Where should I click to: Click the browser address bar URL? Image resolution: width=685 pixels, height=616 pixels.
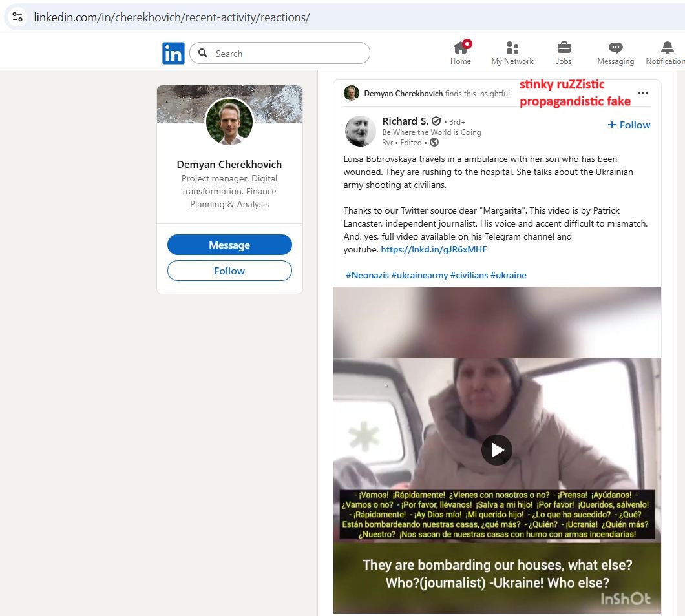click(x=172, y=17)
